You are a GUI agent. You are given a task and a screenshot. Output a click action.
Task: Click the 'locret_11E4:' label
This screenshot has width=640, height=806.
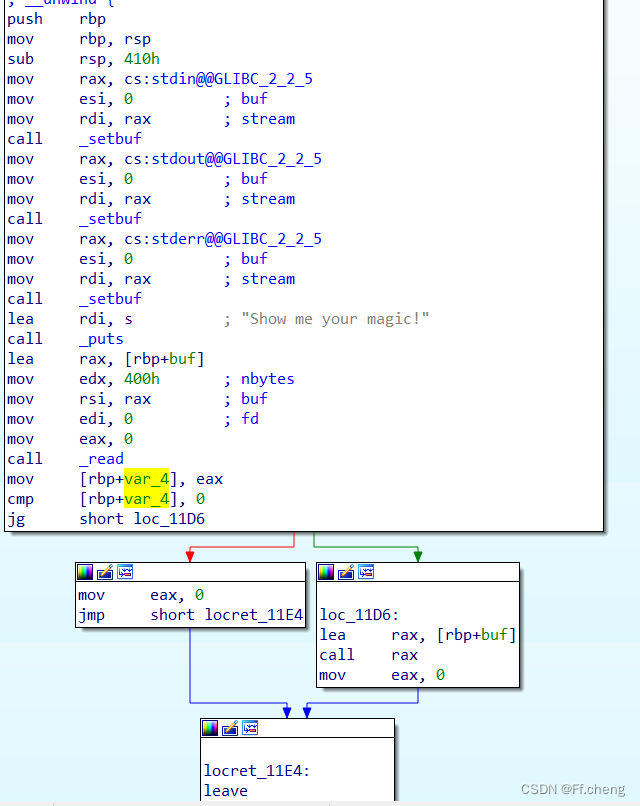coord(257,771)
